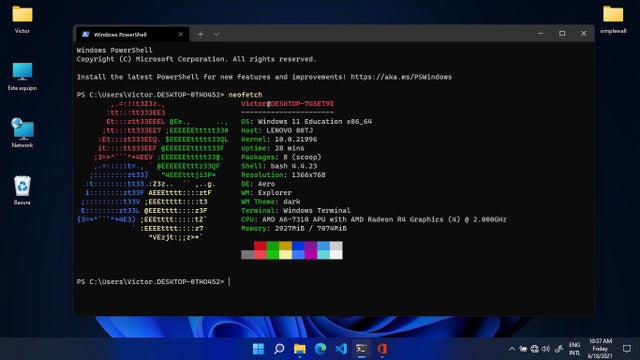The image size is (640, 360).
Task: Switch ENG INTL input language
Action: [x=575, y=349]
